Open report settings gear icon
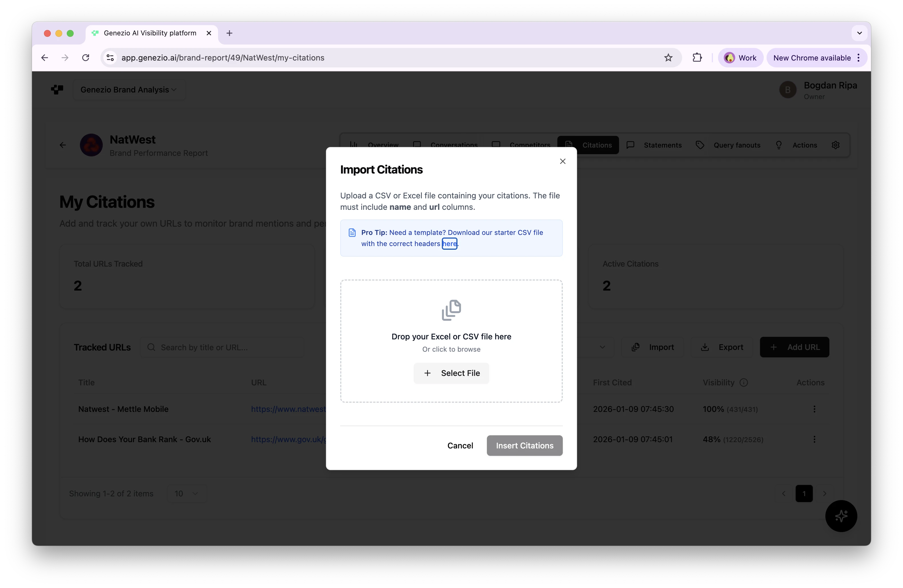The width and height of the screenshot is (903, 588). pyautogui.click(x=835, y=145)
